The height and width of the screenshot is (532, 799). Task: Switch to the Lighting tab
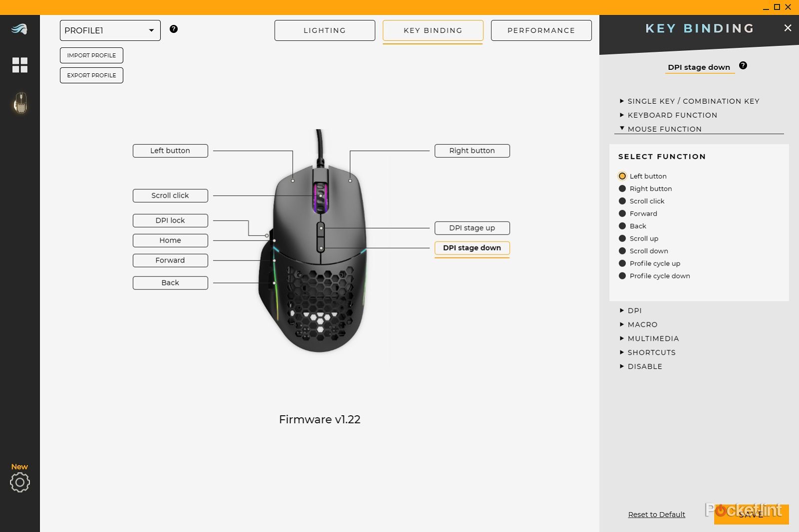click(x=325, y=30)
